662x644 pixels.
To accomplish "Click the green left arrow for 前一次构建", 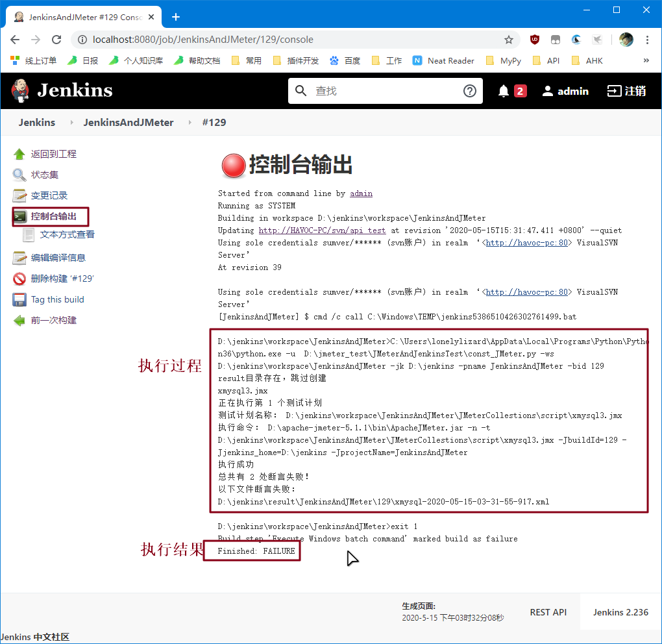I will tap(19, 321).
